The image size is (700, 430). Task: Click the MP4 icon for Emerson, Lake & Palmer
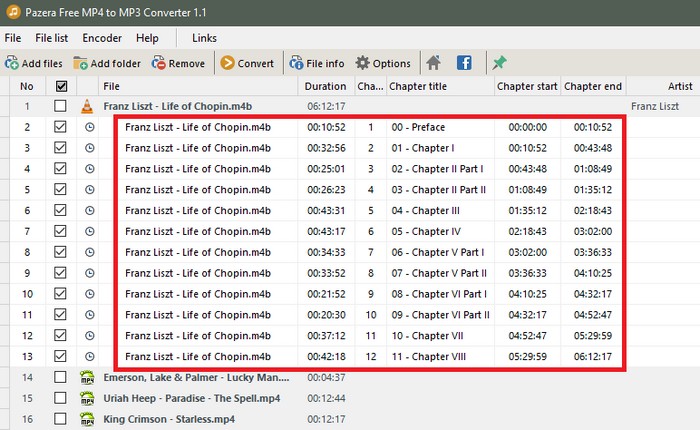(87, 377)
